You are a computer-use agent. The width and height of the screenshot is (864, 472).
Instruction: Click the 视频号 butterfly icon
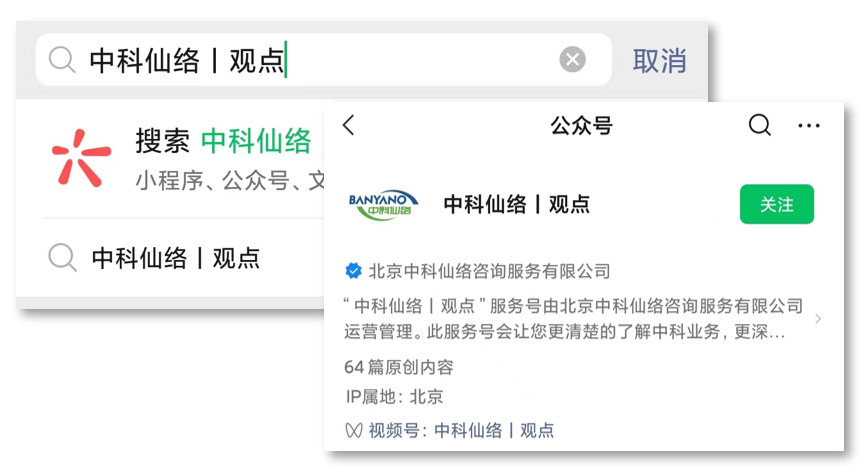354,431
